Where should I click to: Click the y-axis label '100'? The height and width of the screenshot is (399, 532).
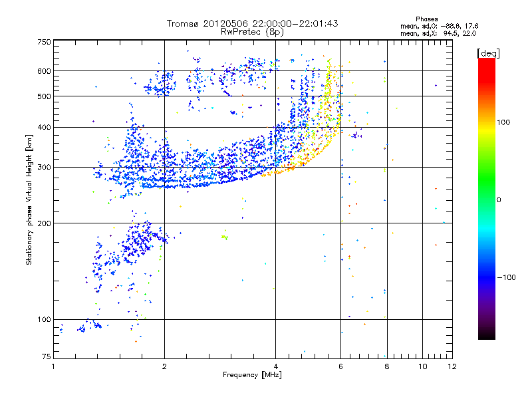click(x=44, y=320)
